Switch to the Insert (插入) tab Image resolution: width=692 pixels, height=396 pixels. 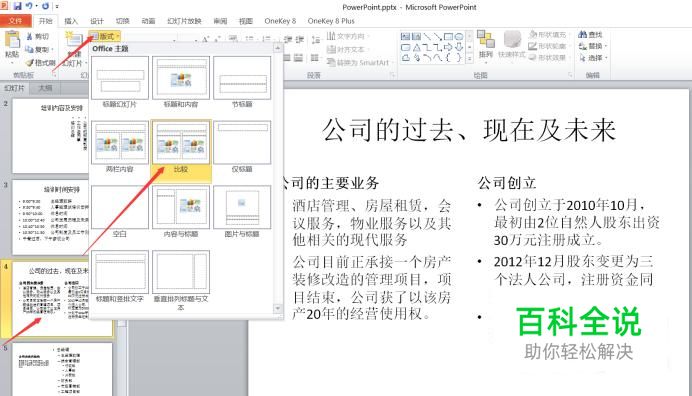(x=71, y=21)
